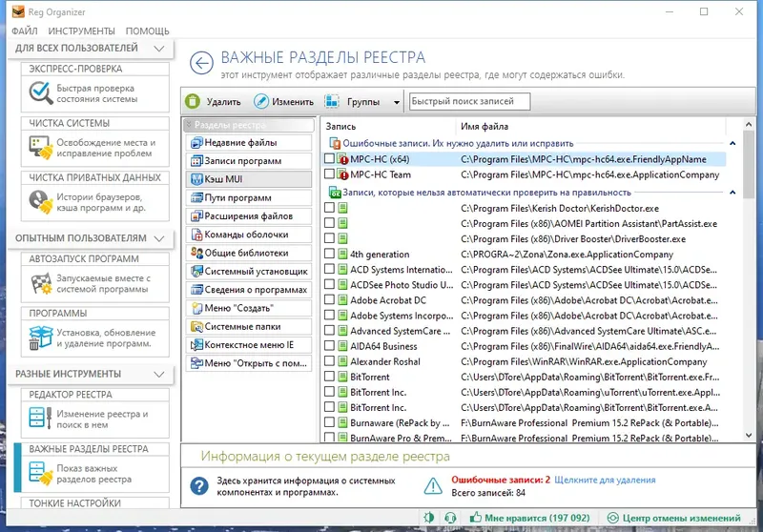The height and width of the screenshot is (532, 763).
Task: Select Пути программ section
Action: (249, 197)
